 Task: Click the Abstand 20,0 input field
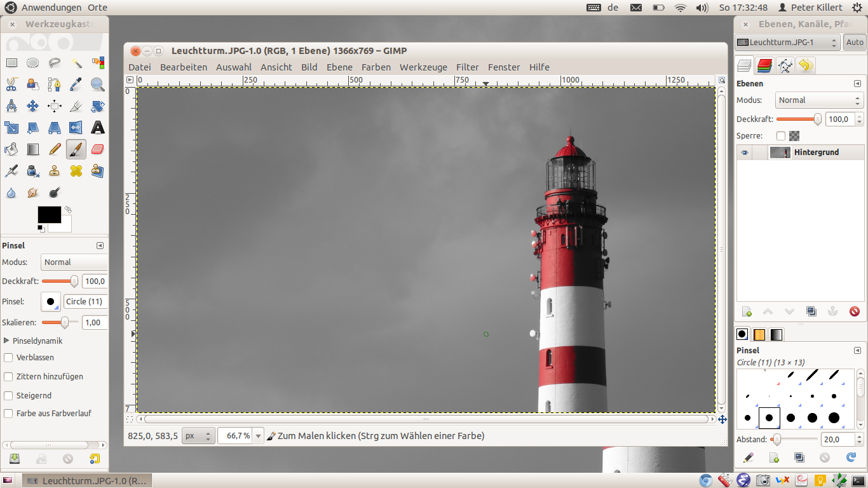click(x=838, y=440)
